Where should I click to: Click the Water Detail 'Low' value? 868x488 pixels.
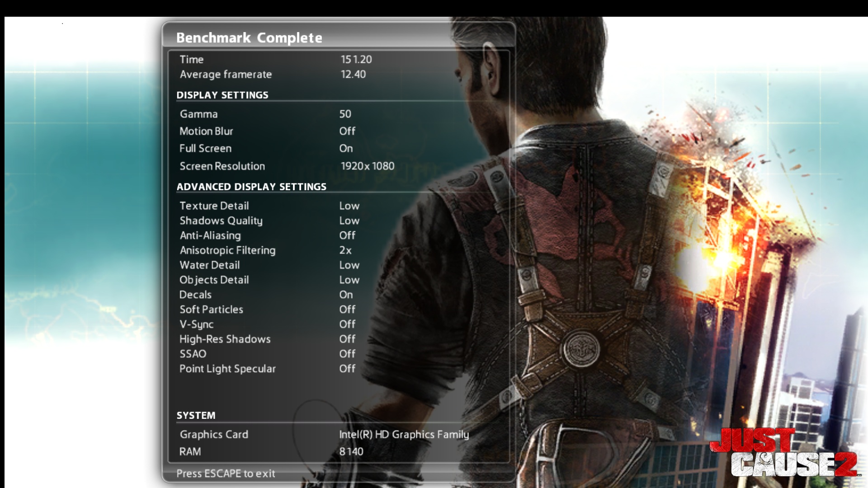[x=349, y=265]
